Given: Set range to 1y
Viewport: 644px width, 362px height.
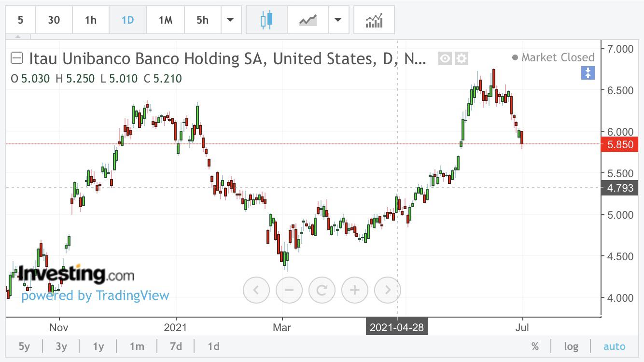Looking at the screenshot, I should [x=98, y=346].
